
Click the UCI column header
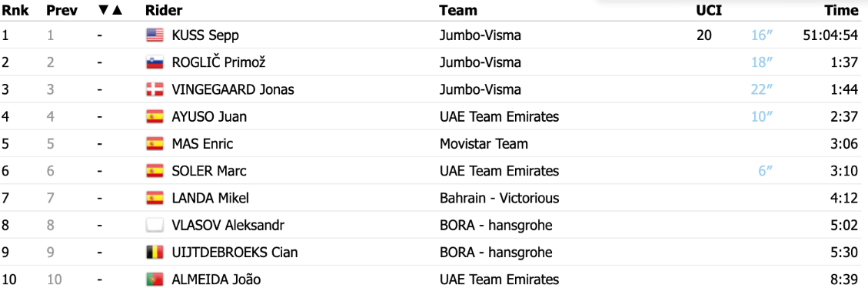[x=709, y=11]
